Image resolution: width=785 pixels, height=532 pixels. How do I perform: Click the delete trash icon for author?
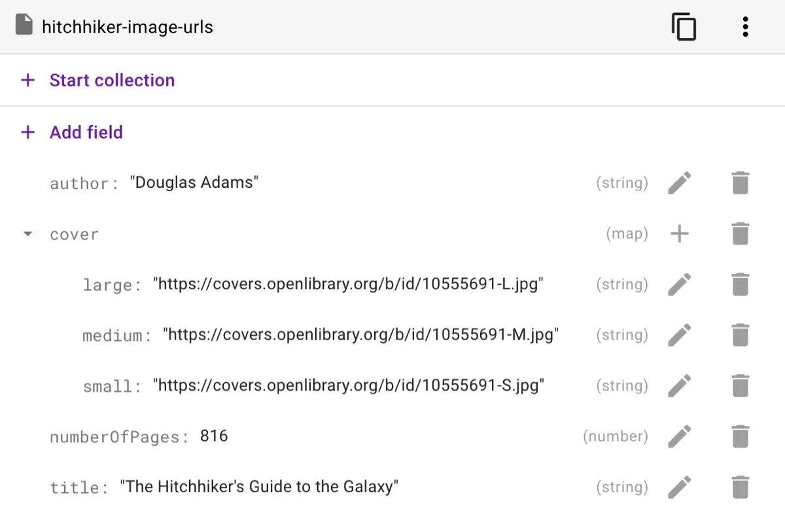[x=740, y=183]
